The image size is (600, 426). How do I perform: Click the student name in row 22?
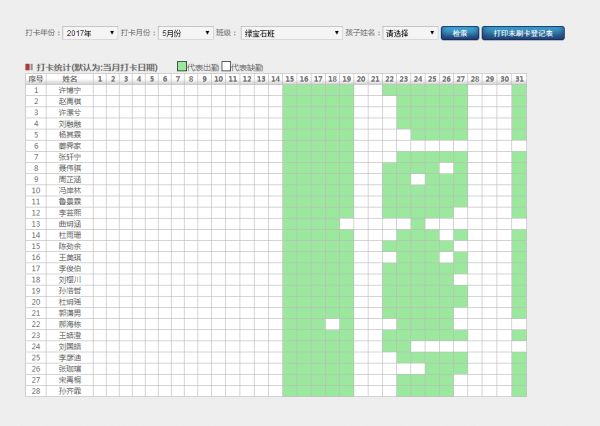pyautogui.click(x=70, y=324)
